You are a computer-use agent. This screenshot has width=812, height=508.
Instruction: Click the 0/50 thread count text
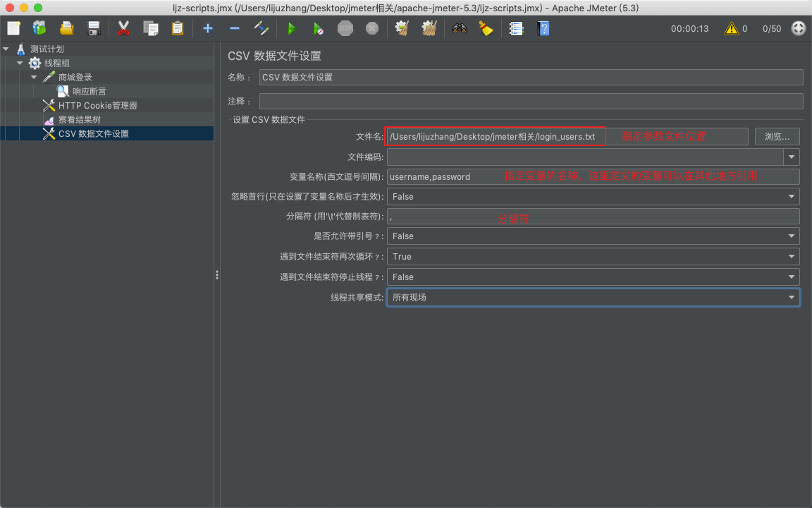point(772,28)
